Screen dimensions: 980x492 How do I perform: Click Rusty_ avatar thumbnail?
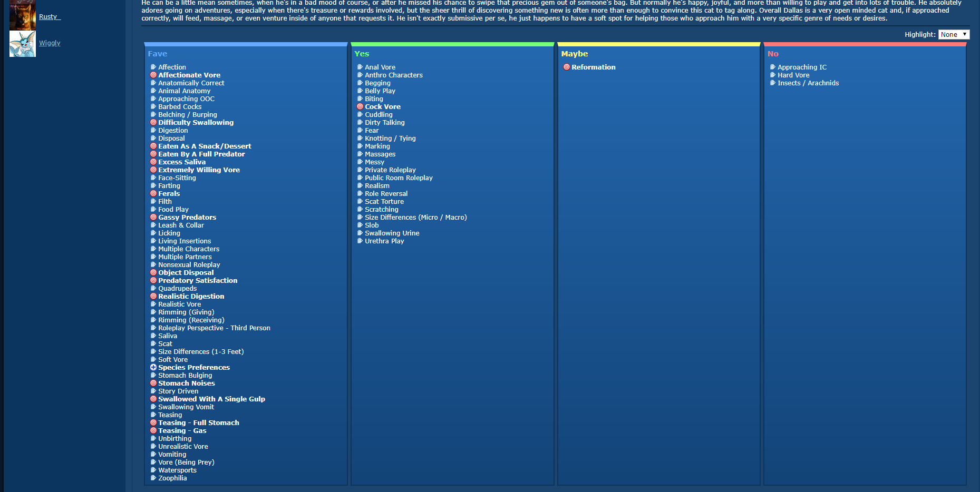tap(23, 15)
